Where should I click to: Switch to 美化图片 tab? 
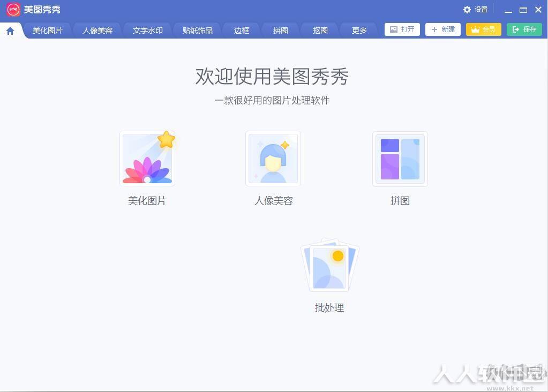click(48, 31)
